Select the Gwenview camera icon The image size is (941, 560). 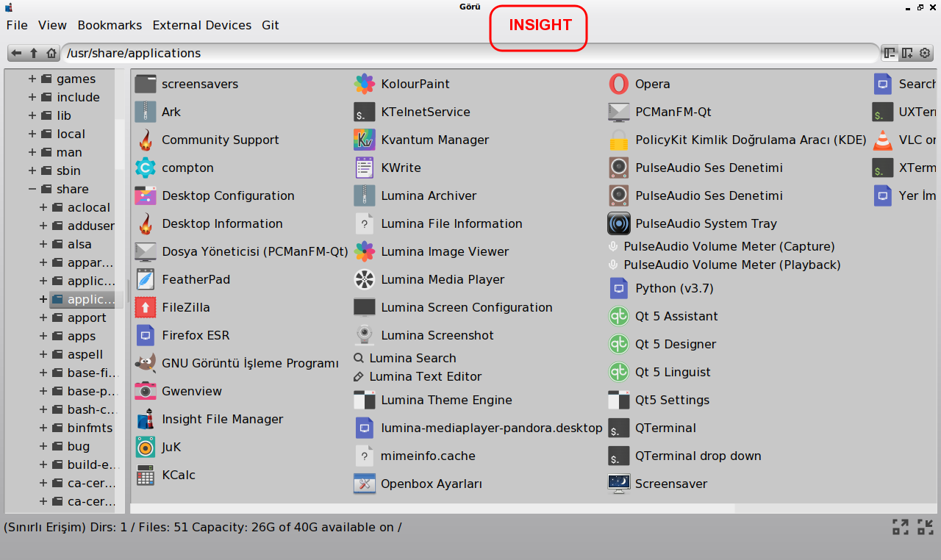(146, 391)
